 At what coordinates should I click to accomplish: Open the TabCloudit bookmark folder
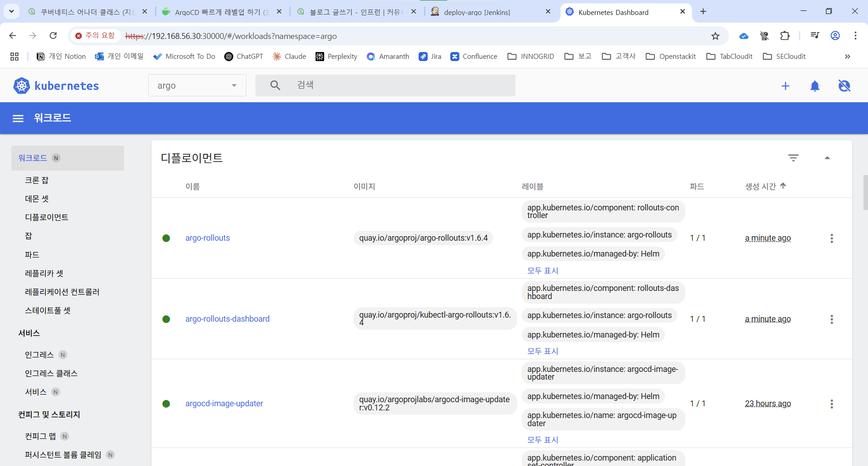click(729, 57)
